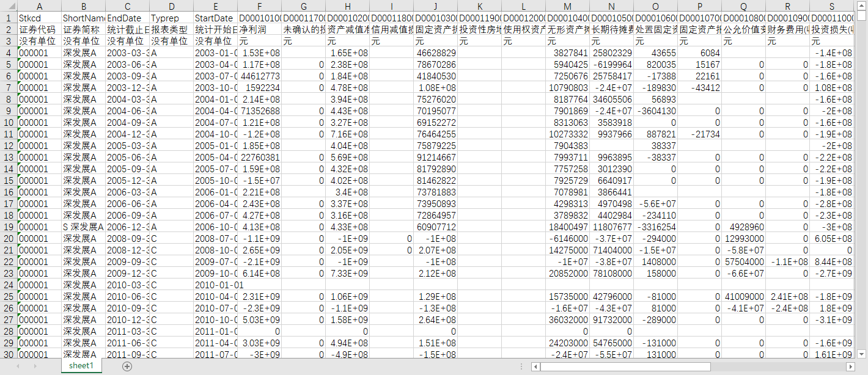The width and height of the screenshot is (868, 375).
Task: Select the 投资损失 cell in column S
Action: point(831,29)
